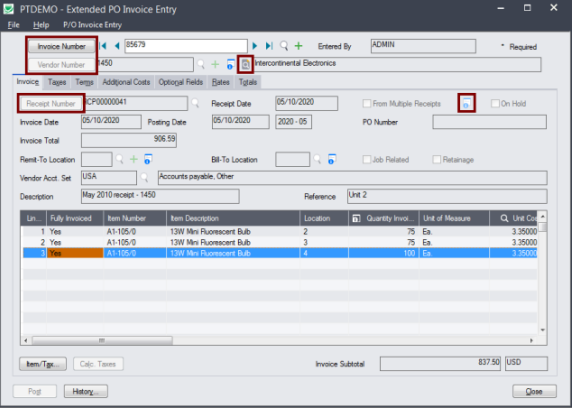The width and height of the screenshot is (573, 409).
Task: Click Receipt Number button
Action: tap(51, 103)
